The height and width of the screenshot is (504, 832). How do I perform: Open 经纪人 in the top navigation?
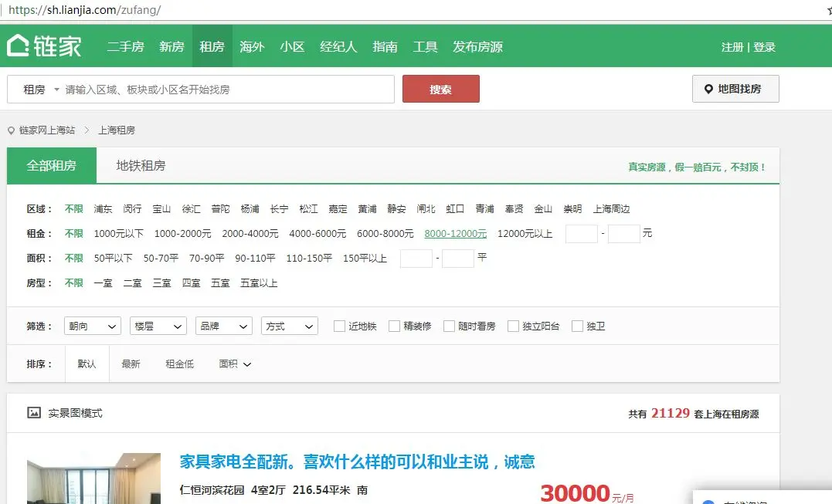[338, 46]
